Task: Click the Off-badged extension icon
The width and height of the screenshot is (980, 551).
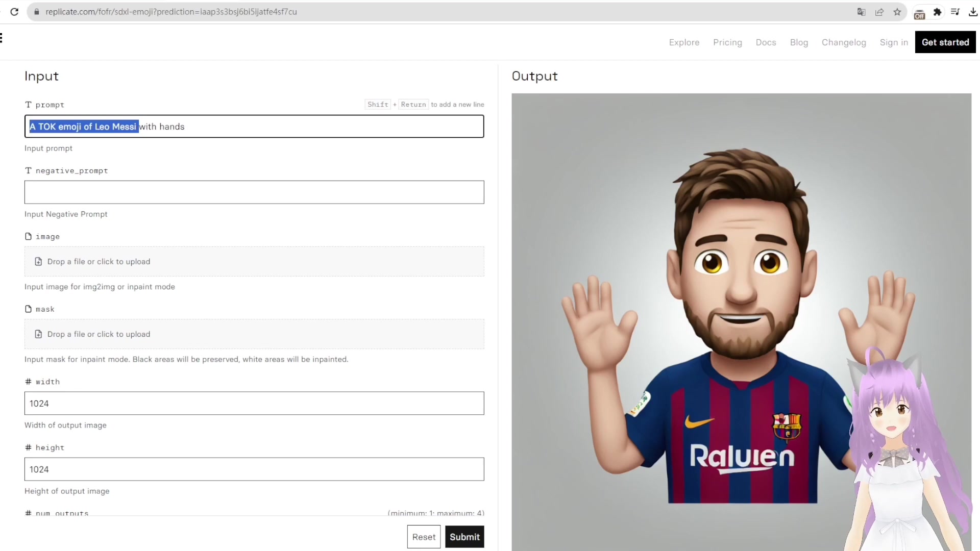Action: pos(919,14)
